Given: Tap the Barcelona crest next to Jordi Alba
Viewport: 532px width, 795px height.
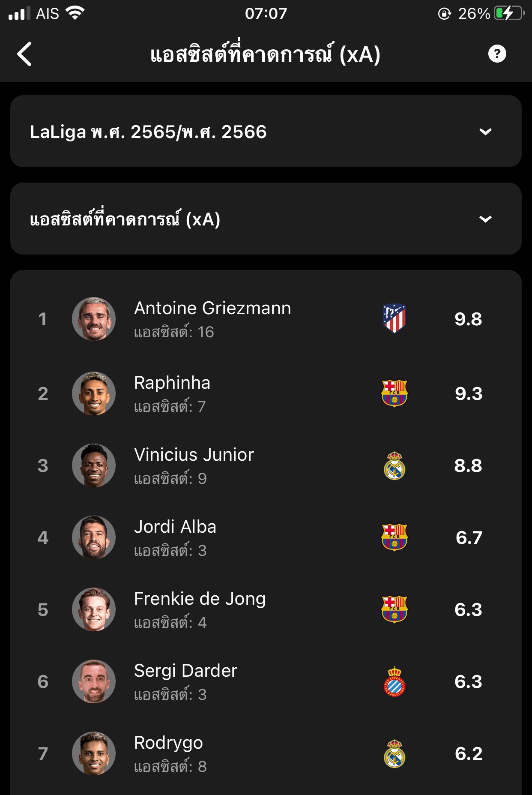Looking at the screenshot, I should coord(394,537).
